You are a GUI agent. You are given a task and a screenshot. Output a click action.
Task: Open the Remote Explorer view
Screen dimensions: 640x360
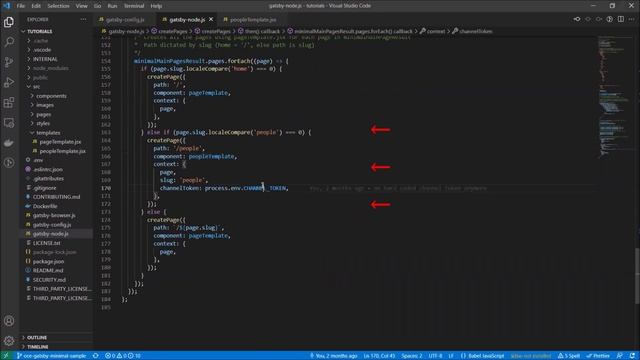point(9,122)
